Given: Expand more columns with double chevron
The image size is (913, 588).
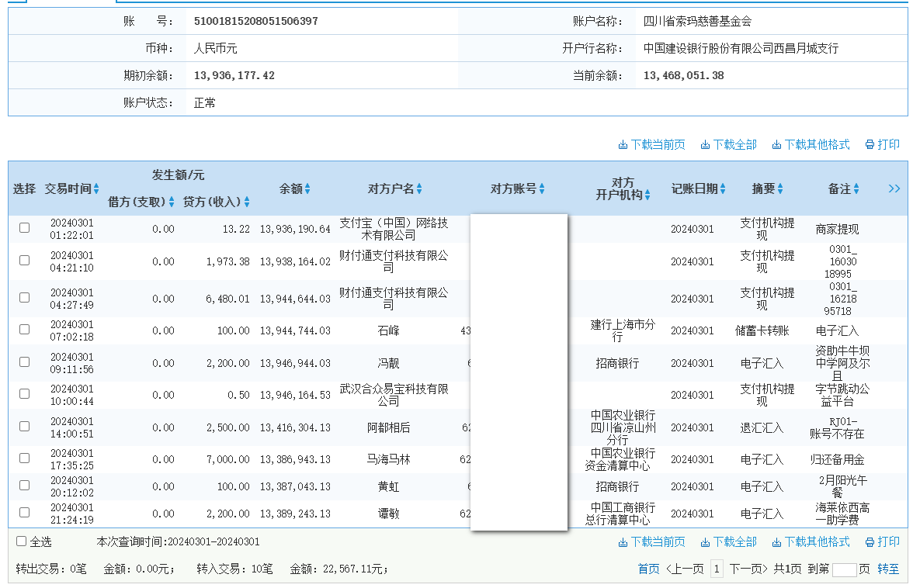Looking at the screenshot, I should [x=894, y=189].
